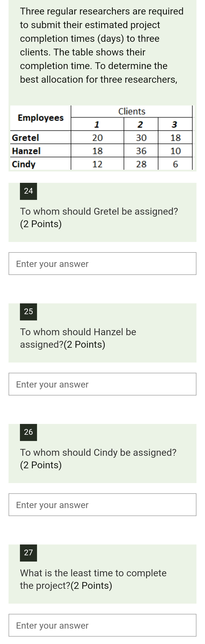Select the question number badge 24
Viewport: 205px width, 644px height.
tap(28, 191)
